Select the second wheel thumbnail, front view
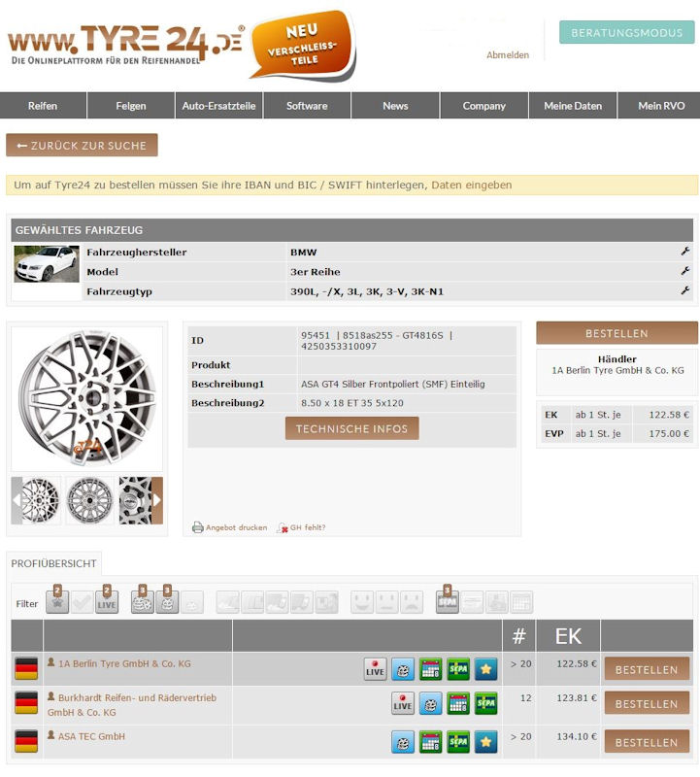 pyautogui.click(x=89, y=500)
